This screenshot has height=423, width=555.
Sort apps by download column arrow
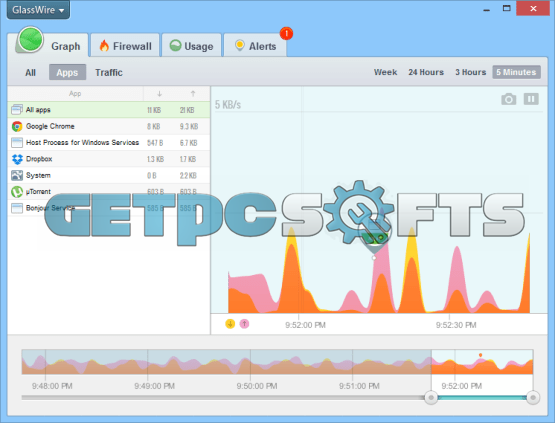[x=159, y=94]
